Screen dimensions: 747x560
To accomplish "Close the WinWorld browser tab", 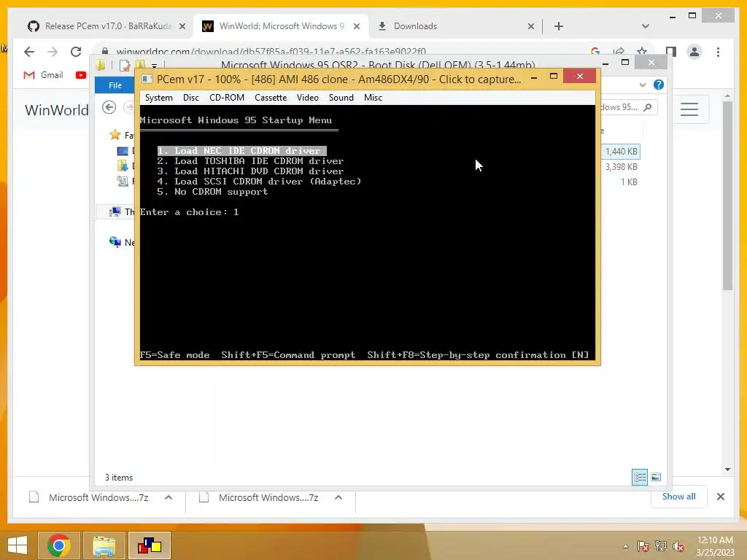I will click(x=356, y=26).
